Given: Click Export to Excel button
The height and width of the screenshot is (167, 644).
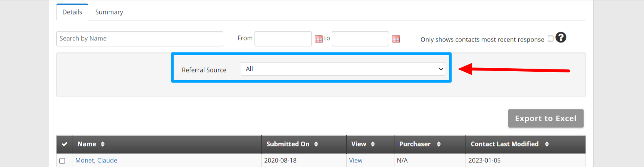Looking at the screenshot, I should 546,119.
